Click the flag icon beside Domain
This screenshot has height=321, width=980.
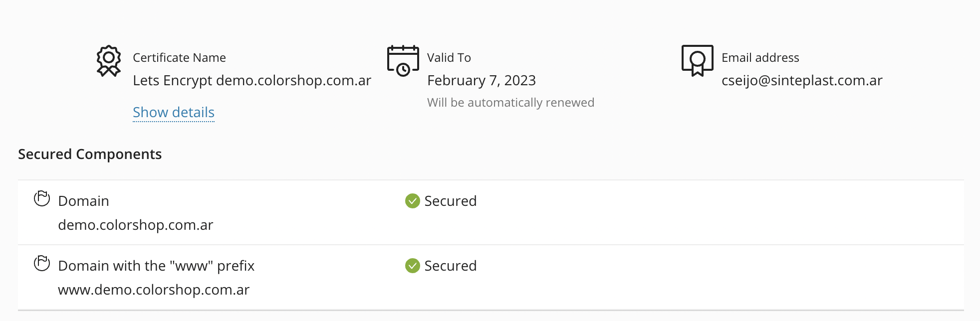coord(42,198)
